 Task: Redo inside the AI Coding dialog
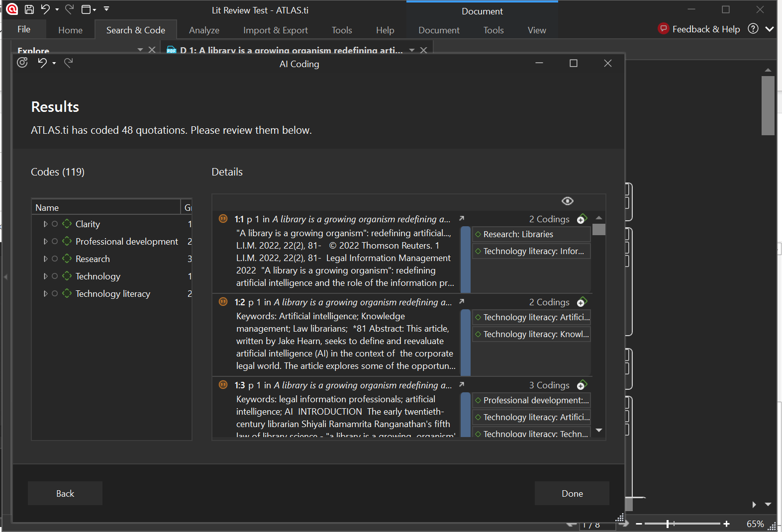(x=69, y=63)
